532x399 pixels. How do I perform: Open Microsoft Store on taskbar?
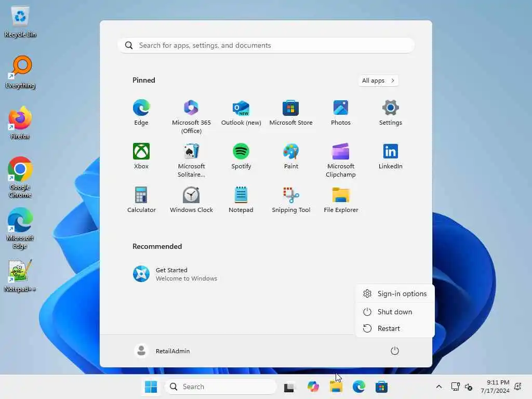381,387
